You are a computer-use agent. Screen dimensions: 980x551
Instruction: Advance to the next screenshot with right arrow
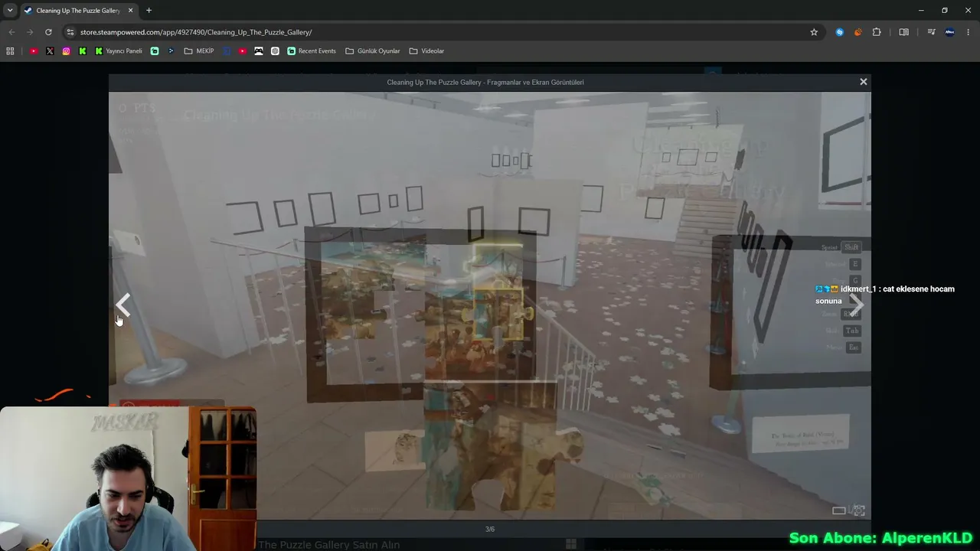coord(857,305)
